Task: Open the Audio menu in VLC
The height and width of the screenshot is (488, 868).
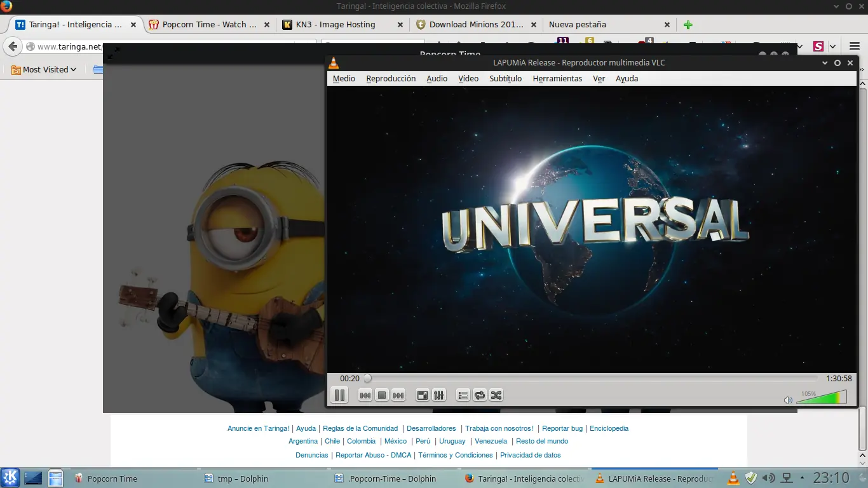Action: pos(437,79)
